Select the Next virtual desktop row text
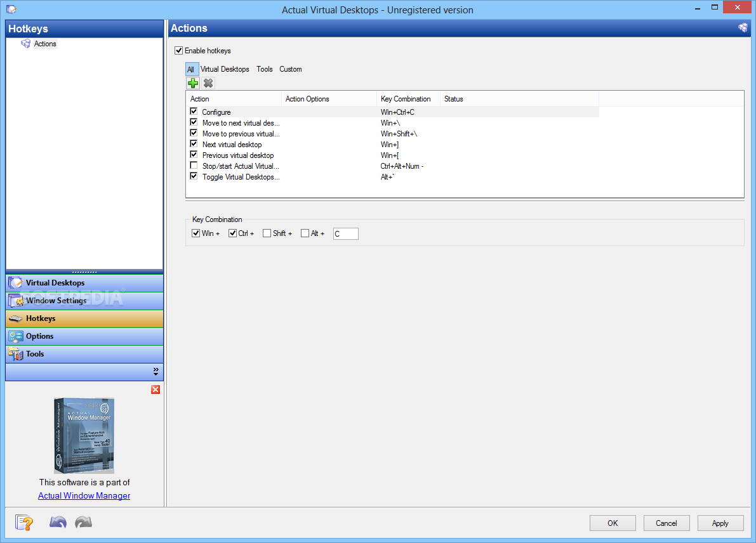The height and width of the screenshot is (543, 756). 232,145
